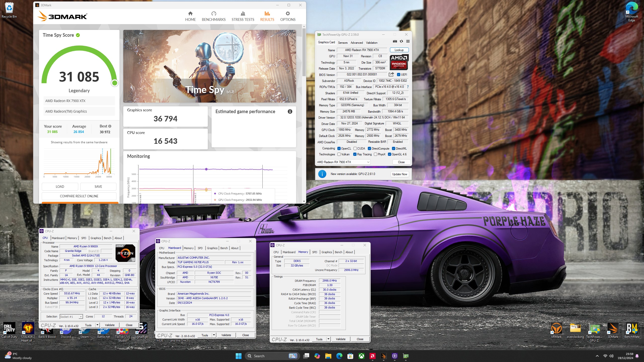Refresh GPU-Z data with the refresh icon
The height and width of the screenshot is (362, 644).
[401, 41]
